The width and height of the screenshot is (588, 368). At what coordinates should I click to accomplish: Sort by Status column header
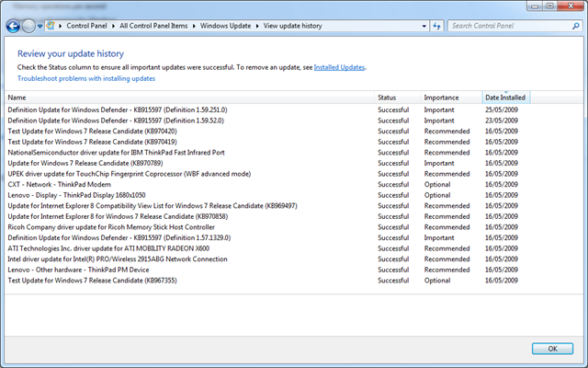point(398,98)
